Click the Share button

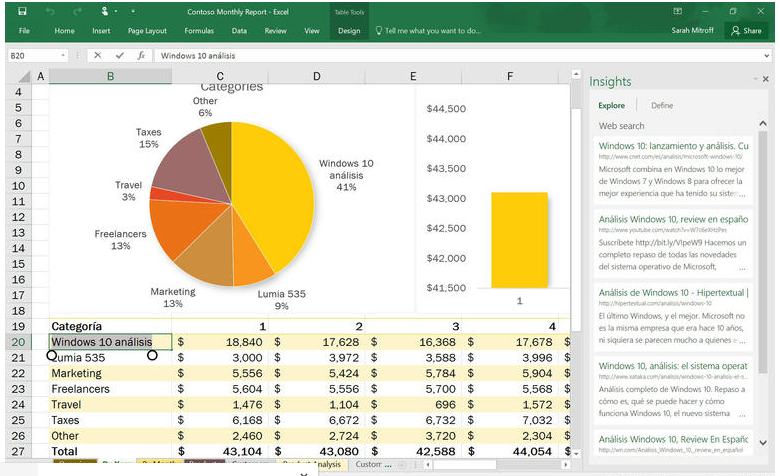[746, 31]
